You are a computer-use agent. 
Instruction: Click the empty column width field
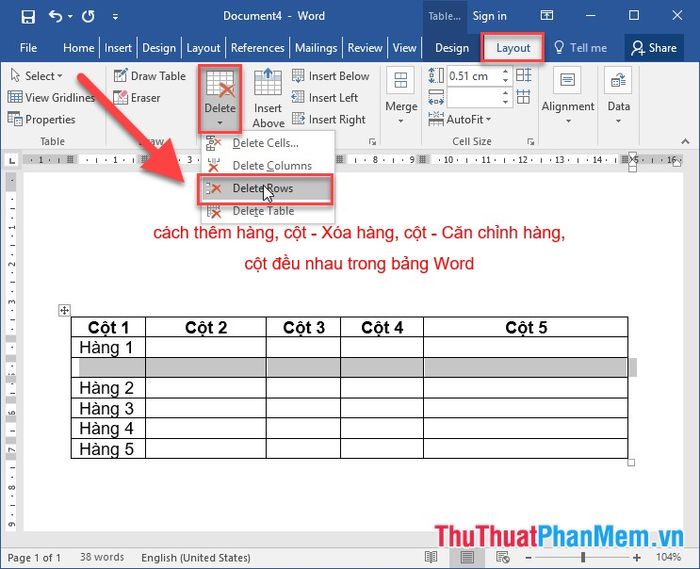[x=474, y=97]
